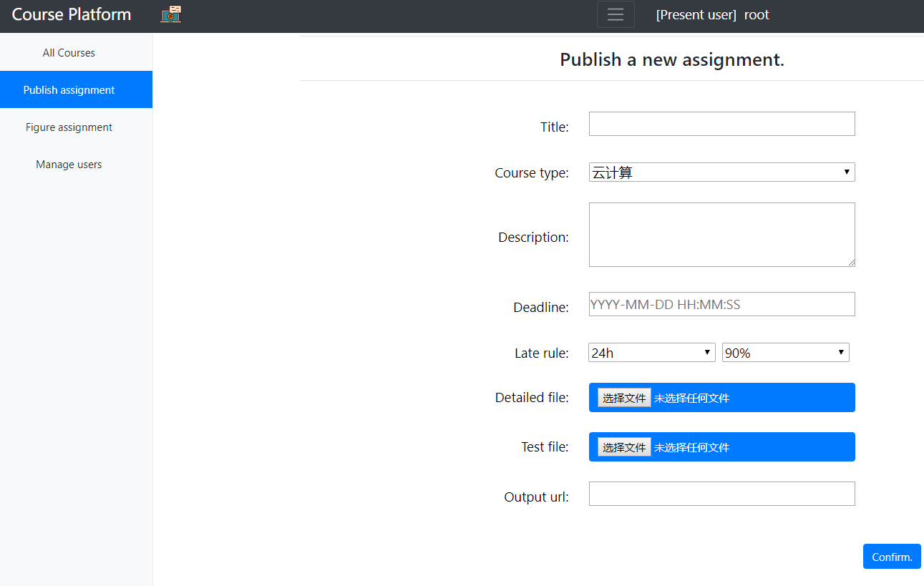Click inside the Description text area
924x586 pixels.
(721, 235)
